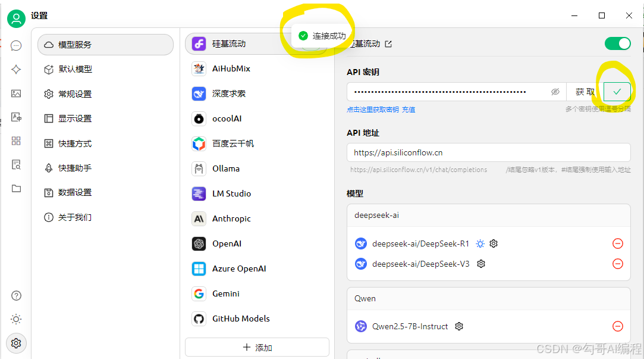
Task: Open the help question mark icon
Action: [x=16, y=296]
